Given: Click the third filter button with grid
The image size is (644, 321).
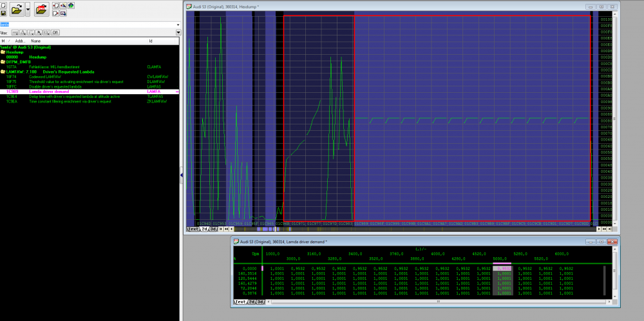Looking at the screenshot, I should [x=31, y=32].
